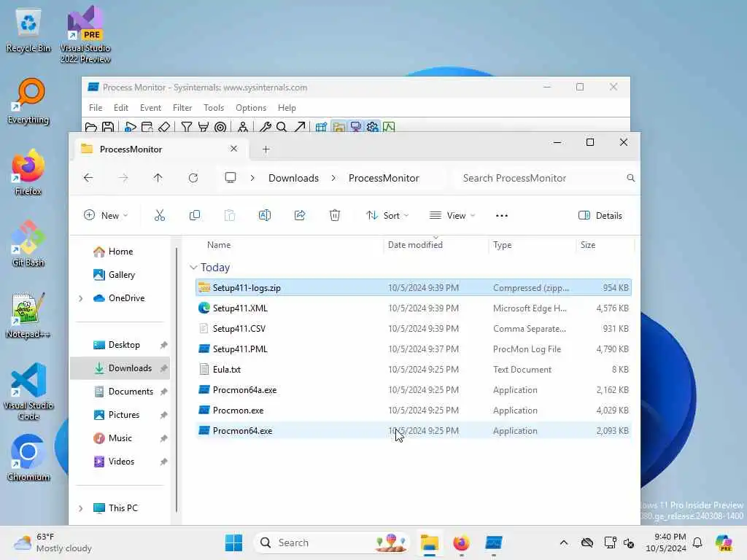Show hidden system tray icons
The height and width of the screenshot is (560, 747).
click(564, 542)
